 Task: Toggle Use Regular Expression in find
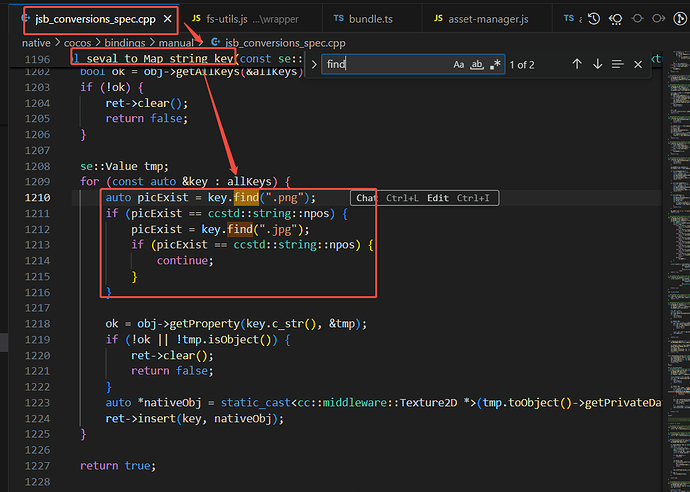(x=495, y=65)
